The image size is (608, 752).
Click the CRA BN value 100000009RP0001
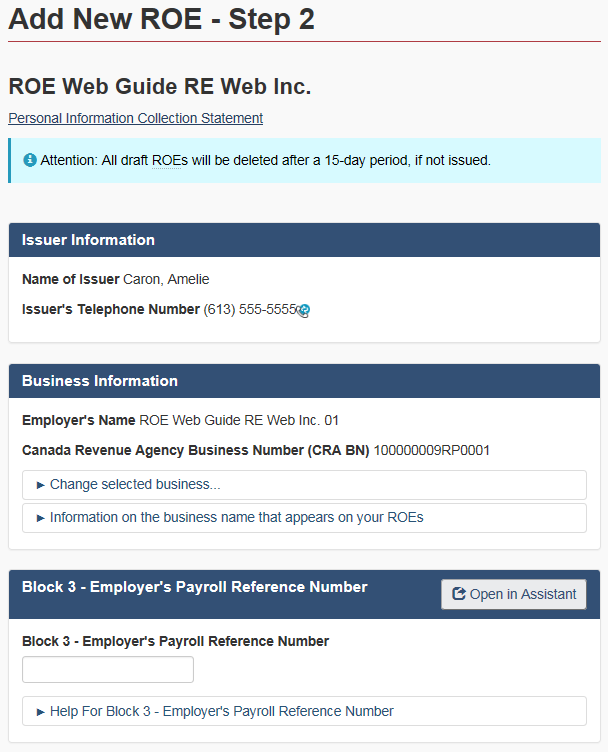(432, 450)
